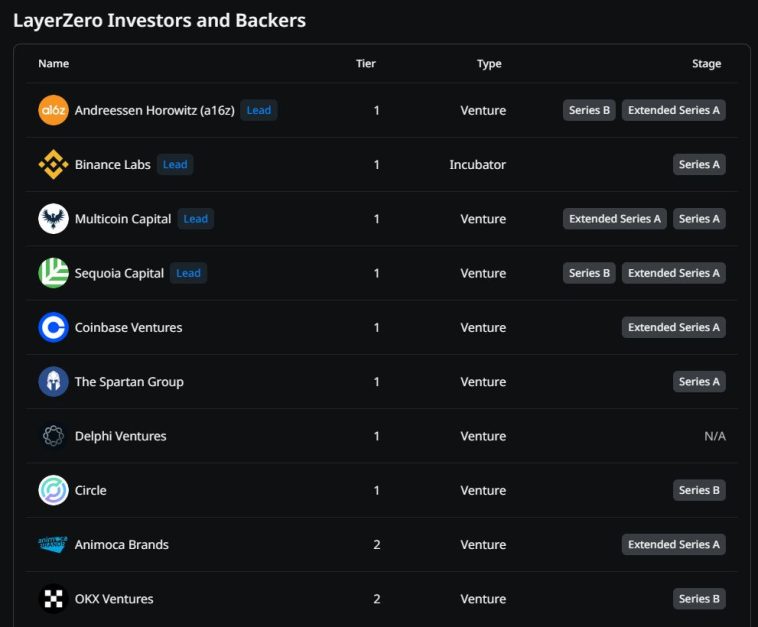Click the Andreessen Horowitz a16z logo icon
The height and width of the screenshot is (627, 758).
(53, 110)
